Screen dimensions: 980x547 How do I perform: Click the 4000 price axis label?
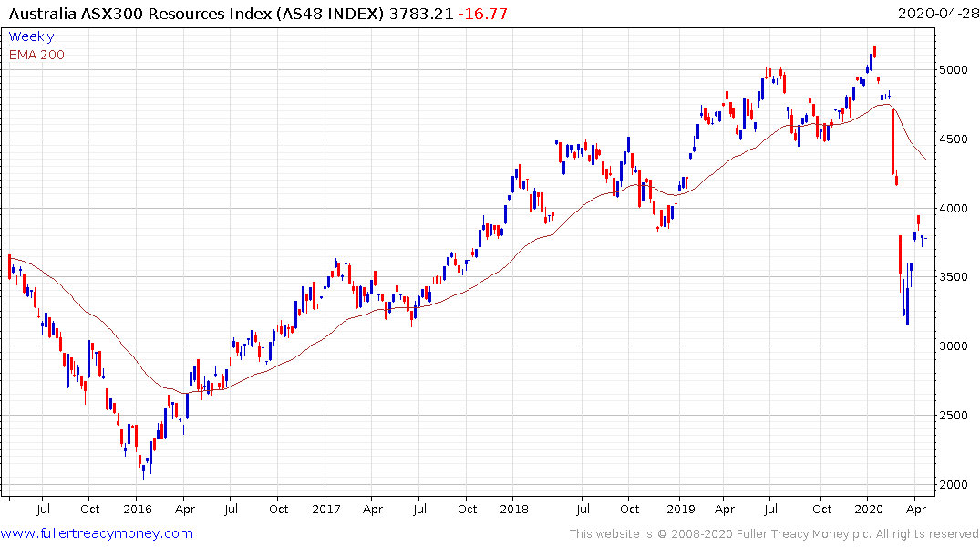954,209
